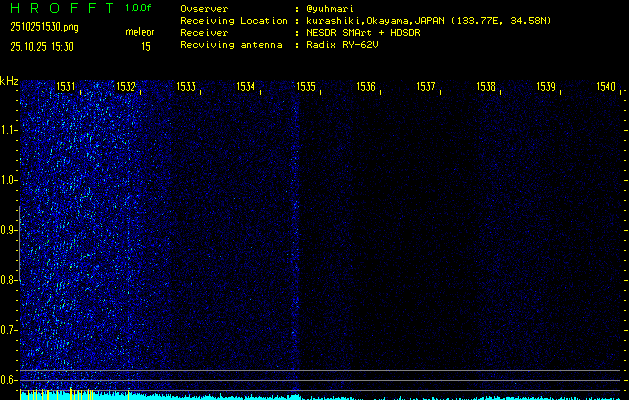The image size is (629, 400).
Task: Select the kurashiki, Okayama, JAPAN location text
Action: (x=428, y=21)
